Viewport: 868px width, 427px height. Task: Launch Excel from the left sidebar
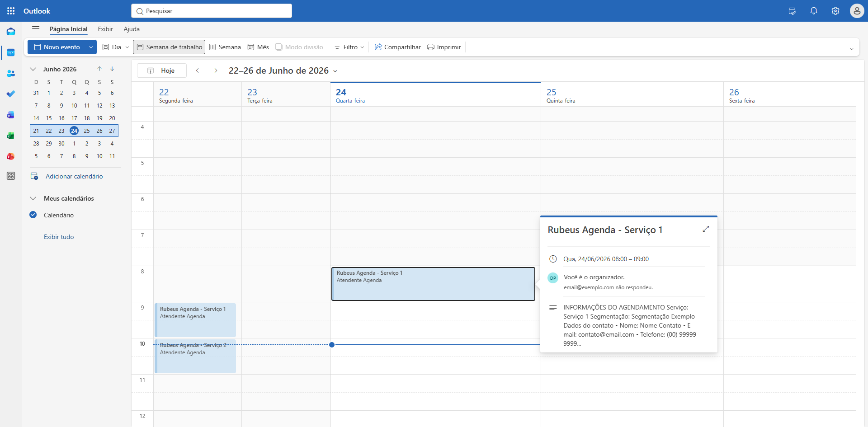point(11,136)
